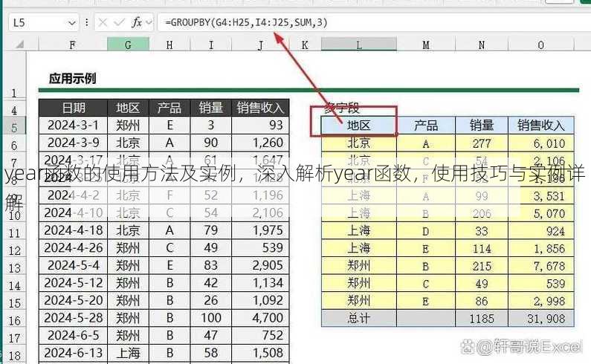Select column L header
The height and width of the screenshot is (364, 591).
click(x=359, y=45)
